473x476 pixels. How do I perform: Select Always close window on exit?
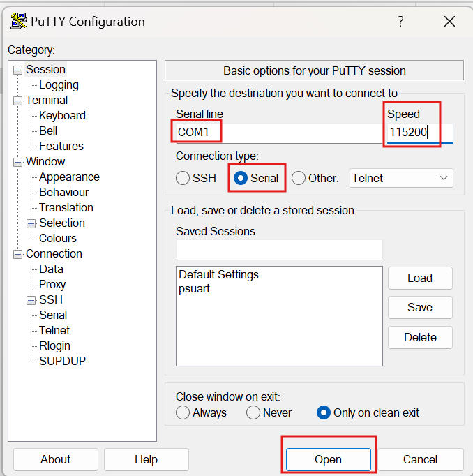coord(183,412)
